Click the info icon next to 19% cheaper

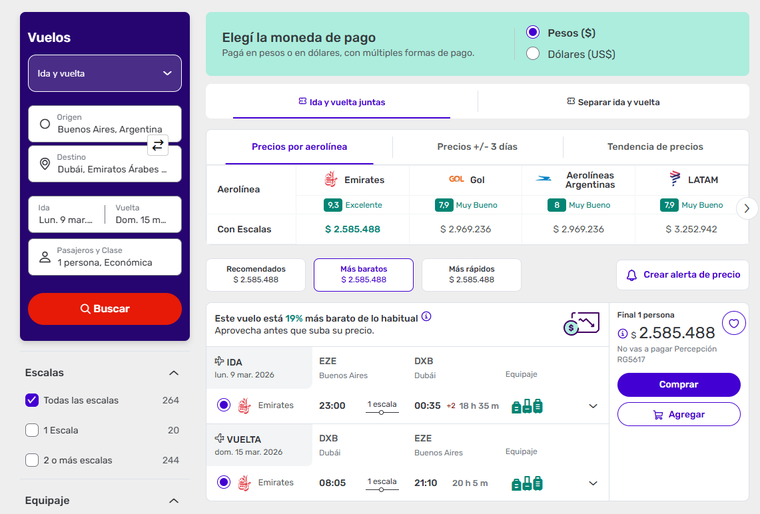click(x=426, y=316)
